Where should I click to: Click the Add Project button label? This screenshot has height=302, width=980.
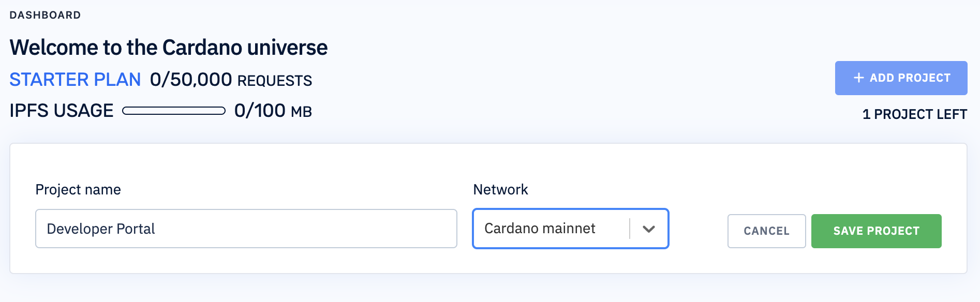[910, 78]
